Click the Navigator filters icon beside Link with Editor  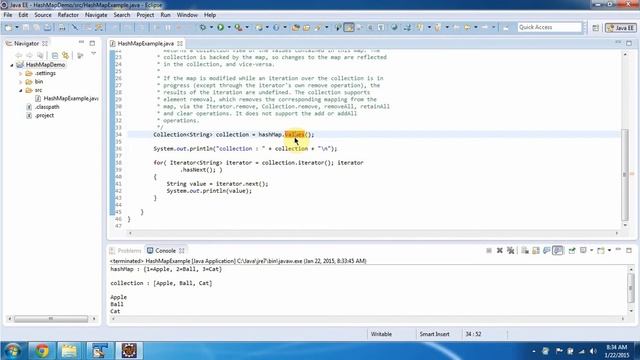pyautogui.click(x=80, y=55)
